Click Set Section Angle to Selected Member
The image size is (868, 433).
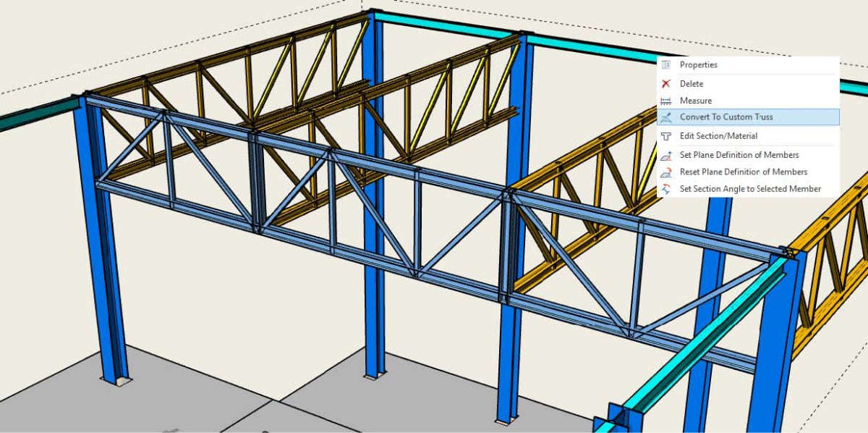[748, 189]
